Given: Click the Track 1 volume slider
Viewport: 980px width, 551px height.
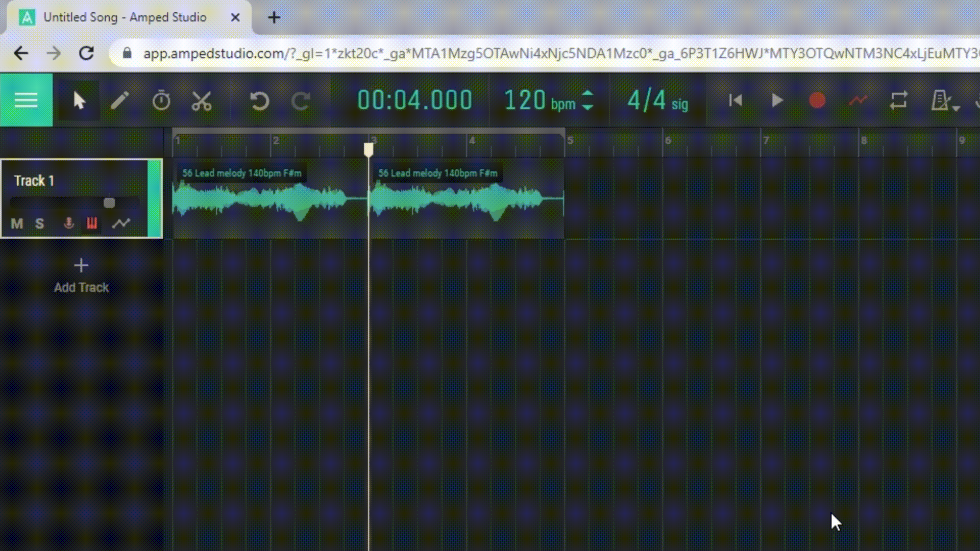Looking at the screenshot, I should click(x=109, y=203).
